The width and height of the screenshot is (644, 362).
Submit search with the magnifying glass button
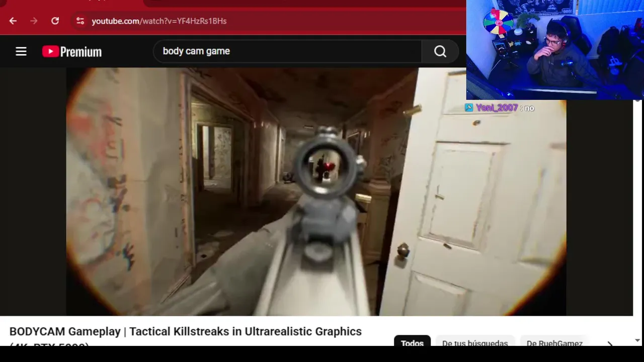click(x=440, y=51)
